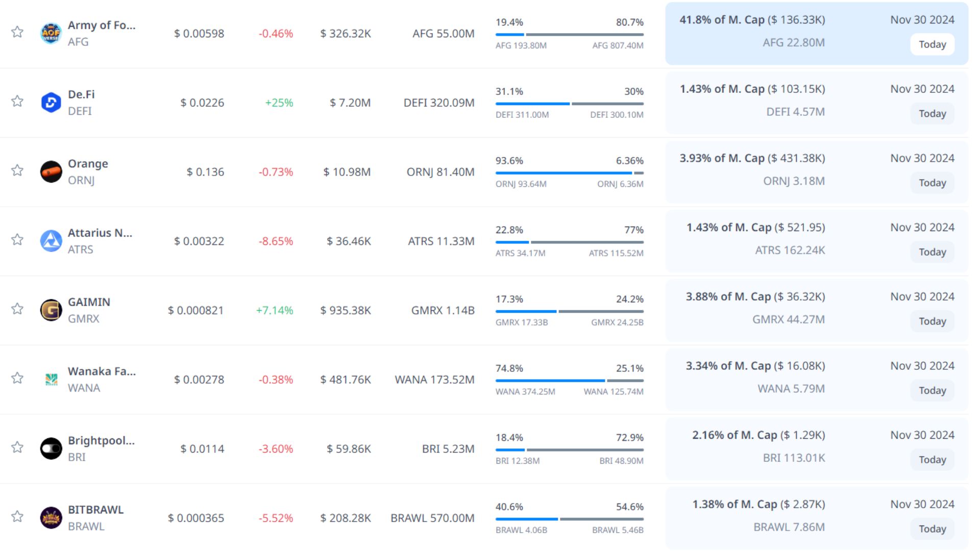This screenshot has width=980, height=551.
Task: Click the GAIMIN GMRX token logo
Action: pos(51,310)
